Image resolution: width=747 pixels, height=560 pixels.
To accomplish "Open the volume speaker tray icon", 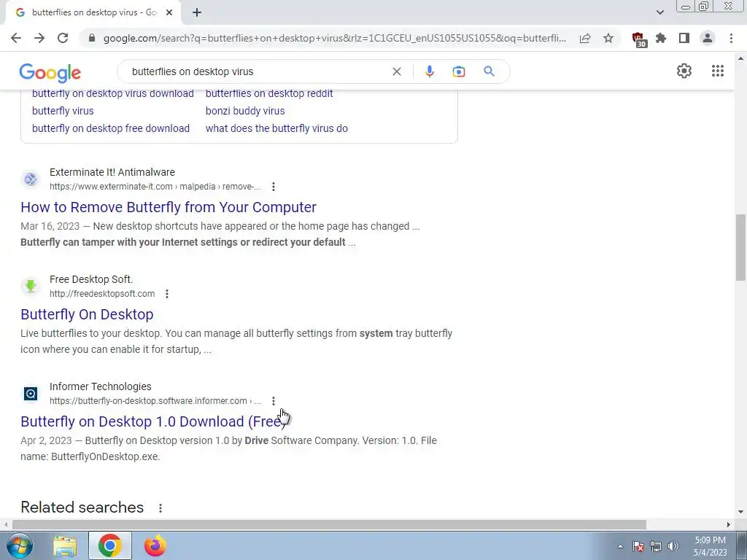I will (x=673, y=546).
